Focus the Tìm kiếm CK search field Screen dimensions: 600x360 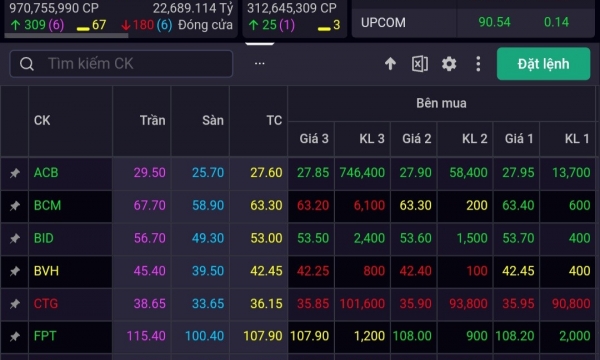tap(121, 64)
